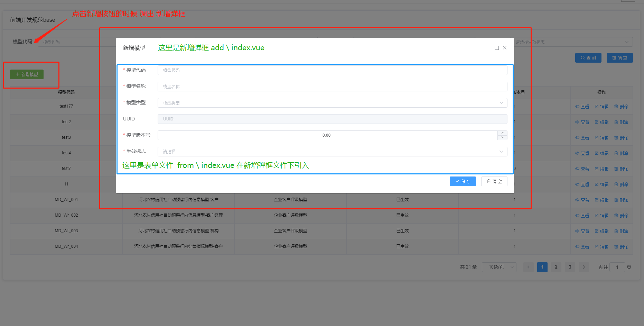Go to page 2 in pagination

point(556,267)
